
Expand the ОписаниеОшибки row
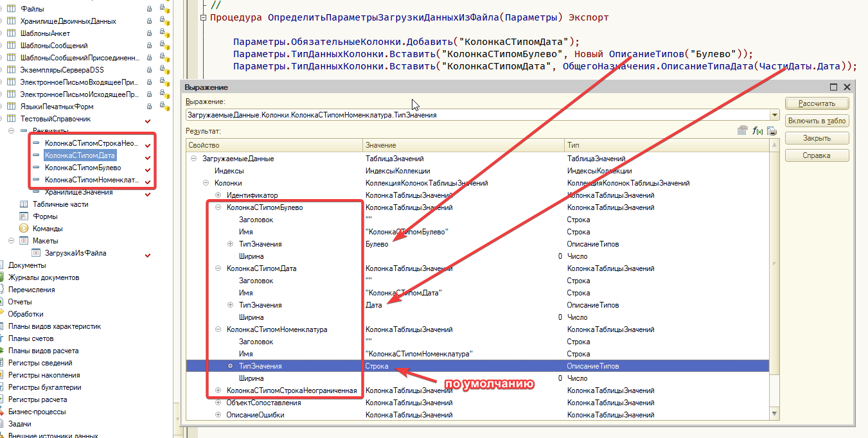point(218,415)
